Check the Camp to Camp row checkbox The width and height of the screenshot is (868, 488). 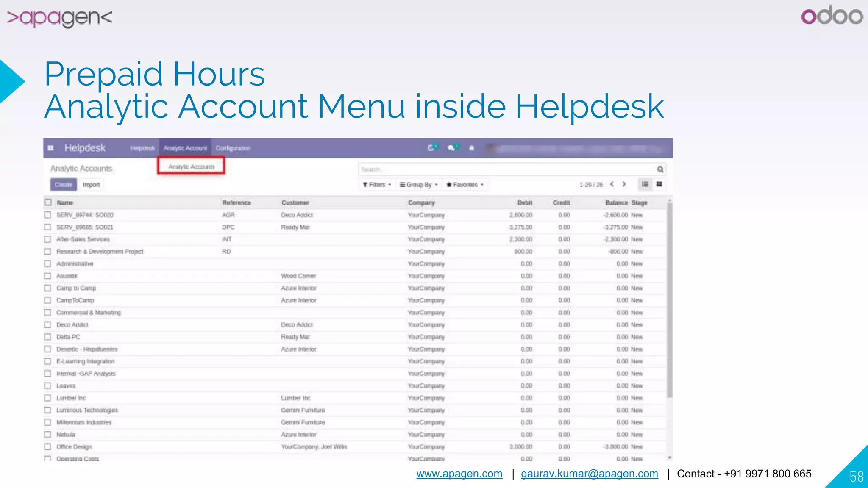(47, 288)
